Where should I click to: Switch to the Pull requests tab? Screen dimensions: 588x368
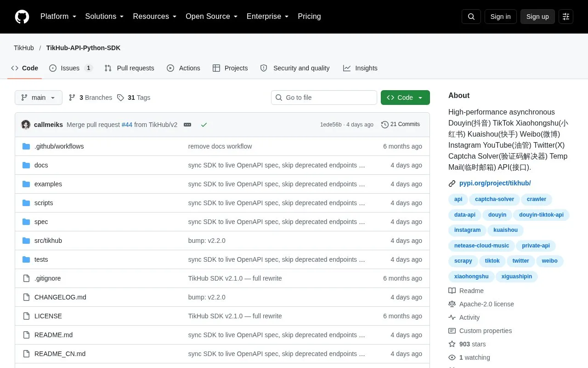(x=129, y=68)
